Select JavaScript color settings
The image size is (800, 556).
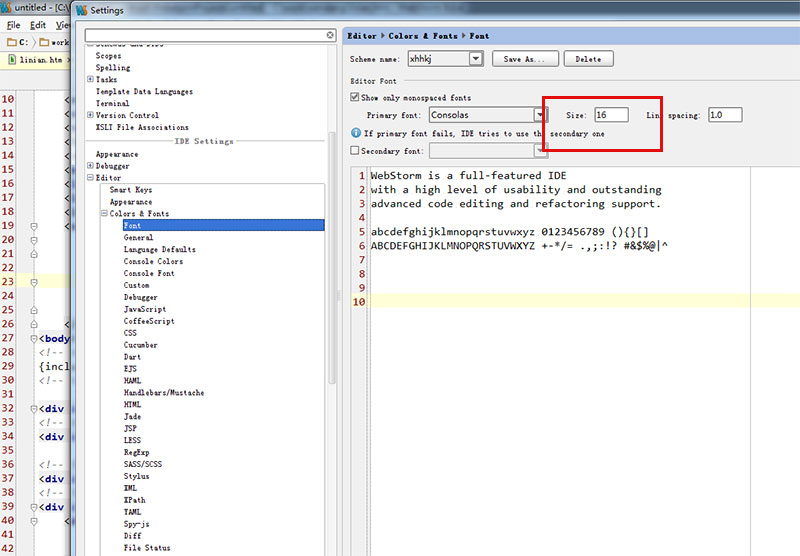(145, 309)
